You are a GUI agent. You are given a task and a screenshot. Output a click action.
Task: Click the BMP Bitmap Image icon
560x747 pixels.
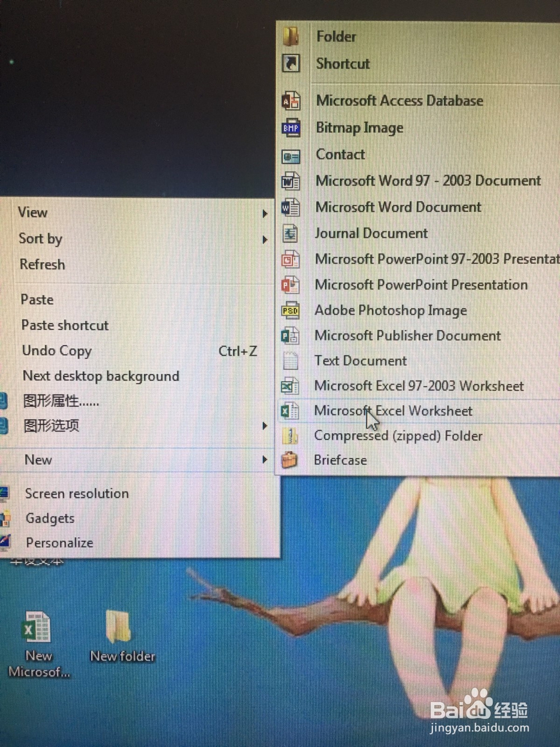291,128
